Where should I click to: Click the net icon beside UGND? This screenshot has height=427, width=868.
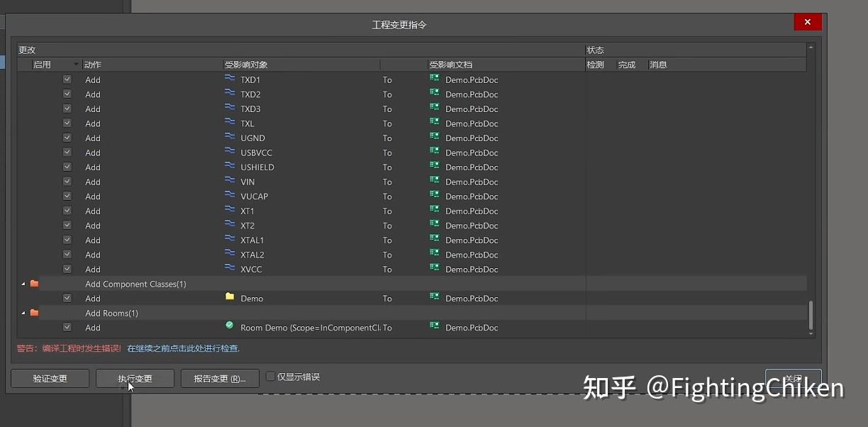click(x=230, y=137)
